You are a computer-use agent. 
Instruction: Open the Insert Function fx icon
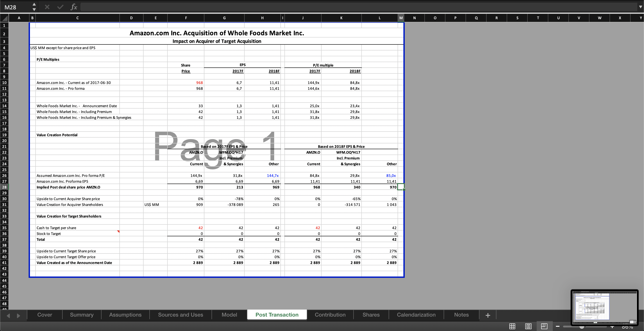click(74, 7)
